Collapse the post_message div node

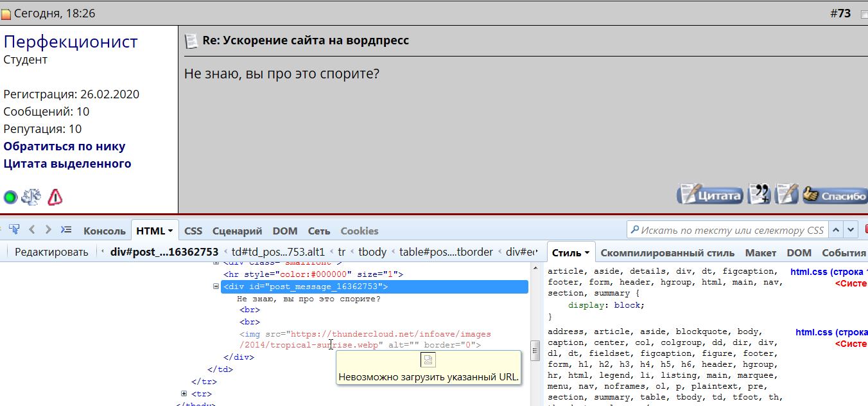coord(216,287)
